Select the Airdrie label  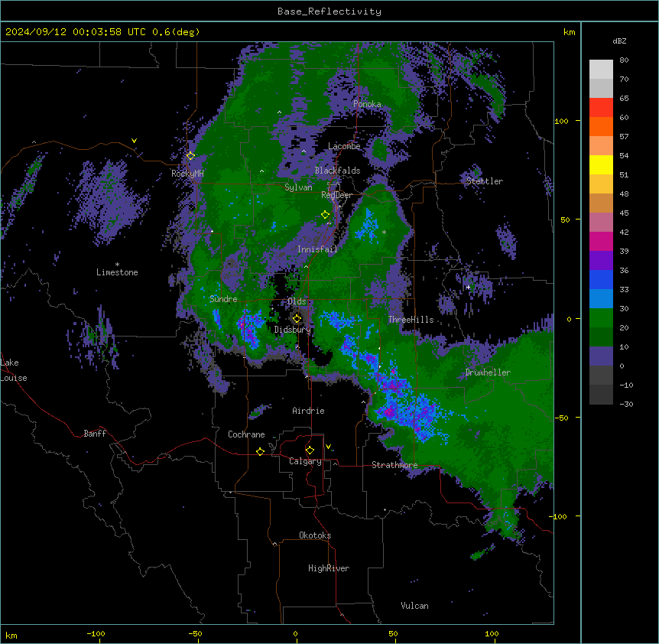point(308,411)
